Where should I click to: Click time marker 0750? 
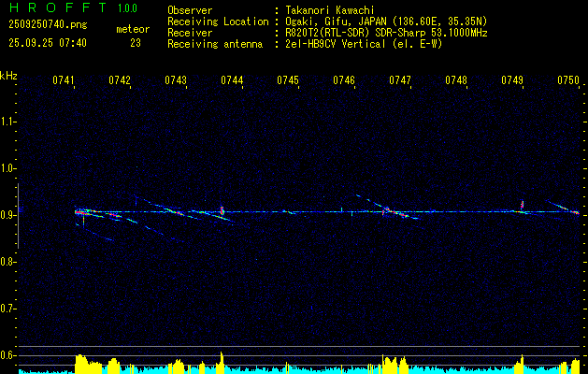[x=568, y=79]
